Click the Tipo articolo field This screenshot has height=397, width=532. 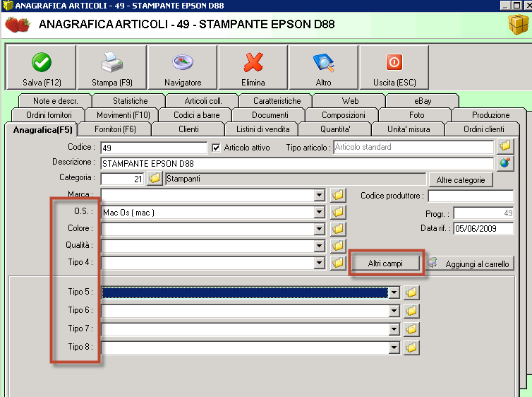(x=413, y=147)
